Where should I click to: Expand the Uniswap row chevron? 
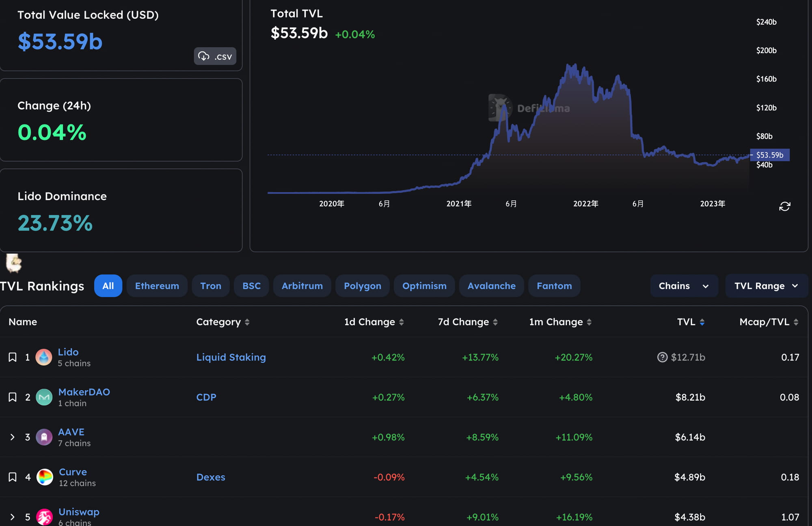(x=13, y=517)
